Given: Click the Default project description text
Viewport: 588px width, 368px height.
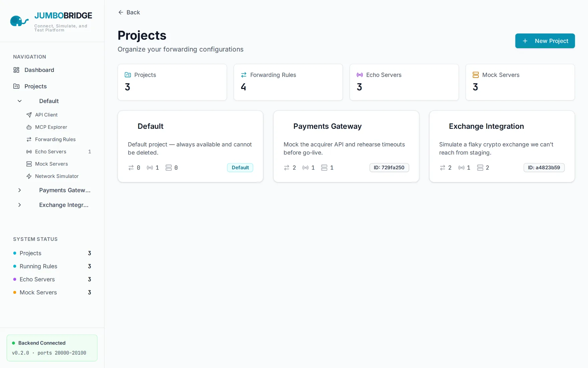Looking at the screenshot, I should pyautogui.click(x=190, y=149).
